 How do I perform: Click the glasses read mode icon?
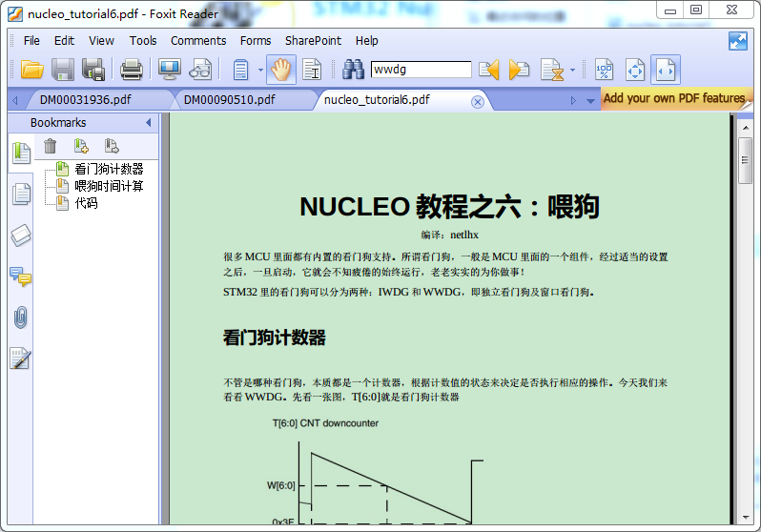coord(200,70)
